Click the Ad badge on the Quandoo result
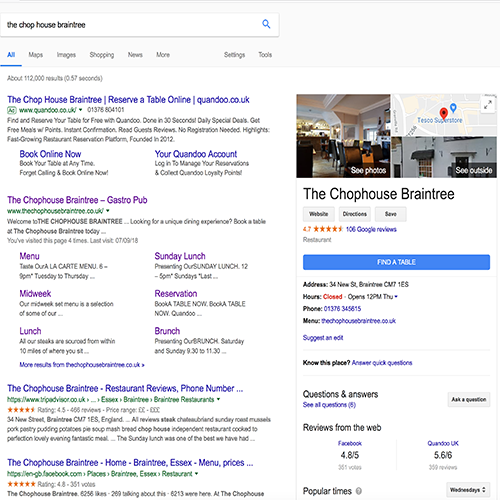Image resolution: width=500 pixels, height=500 pixels. [x=12, y=110]
